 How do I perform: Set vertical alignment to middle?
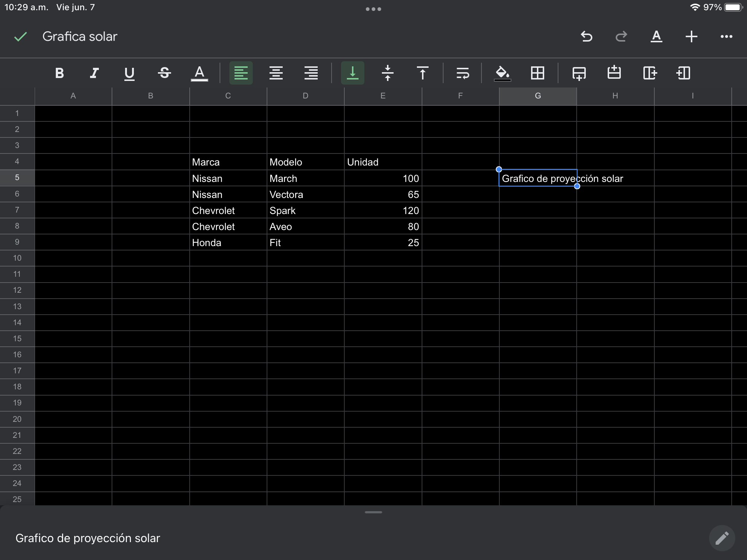point(388,73)
